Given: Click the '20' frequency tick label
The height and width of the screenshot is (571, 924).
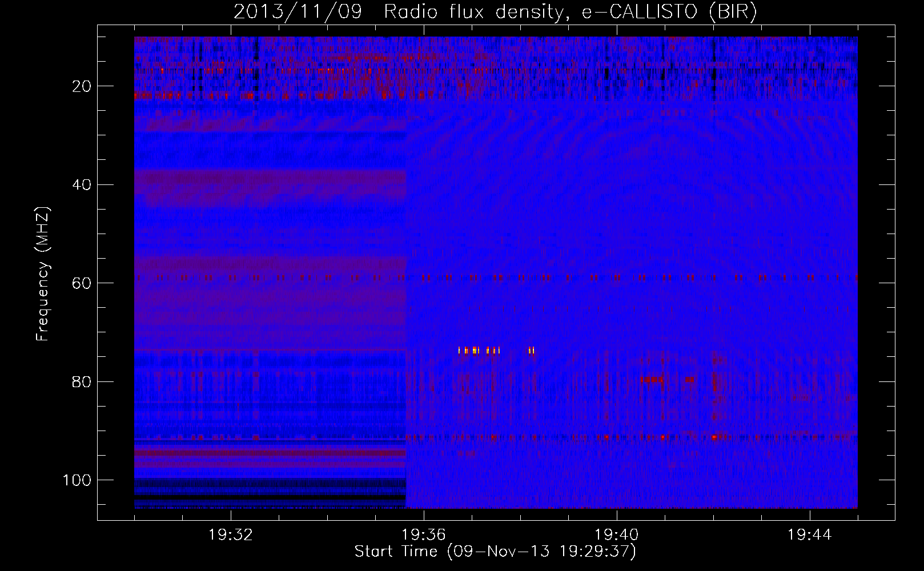Looking at the screenshot, I should [82, 86].
